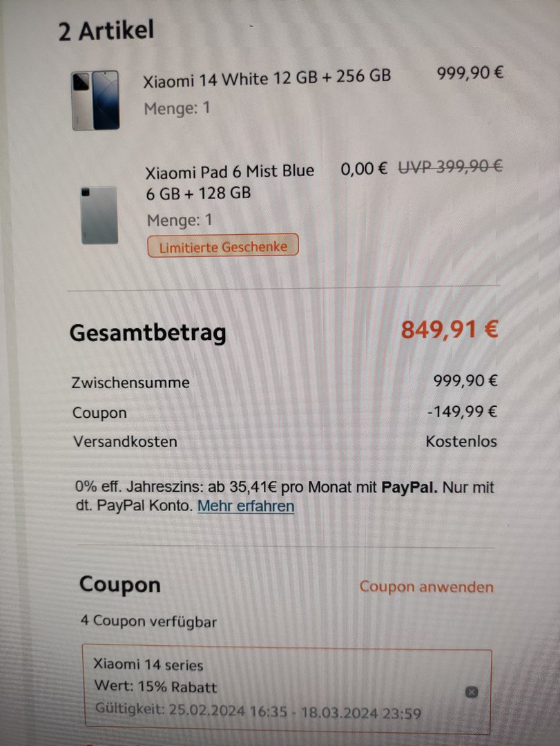The height and width of the screenshot is (746, 560).
Task: Click Coupon anwenden
Action: (426, 586)
